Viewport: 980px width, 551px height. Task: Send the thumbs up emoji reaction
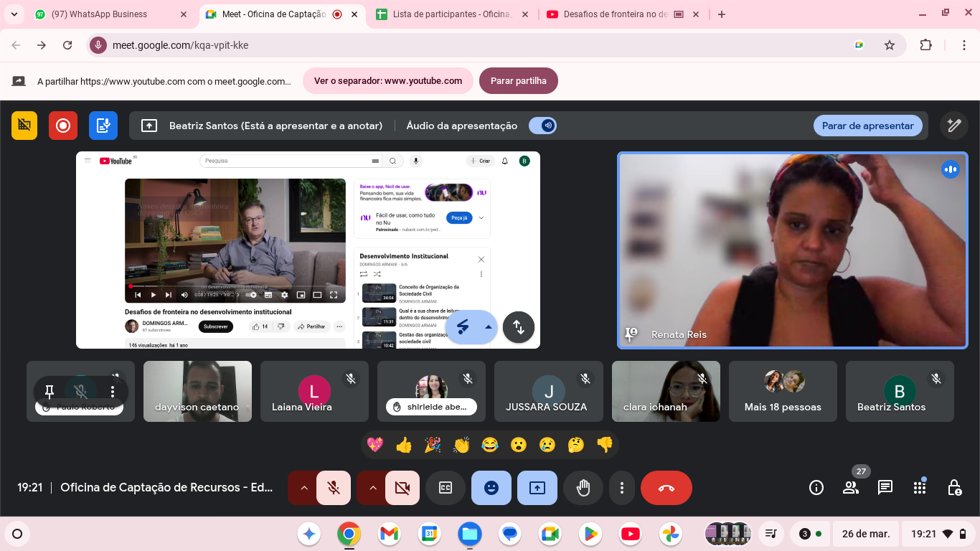[404, 445]
